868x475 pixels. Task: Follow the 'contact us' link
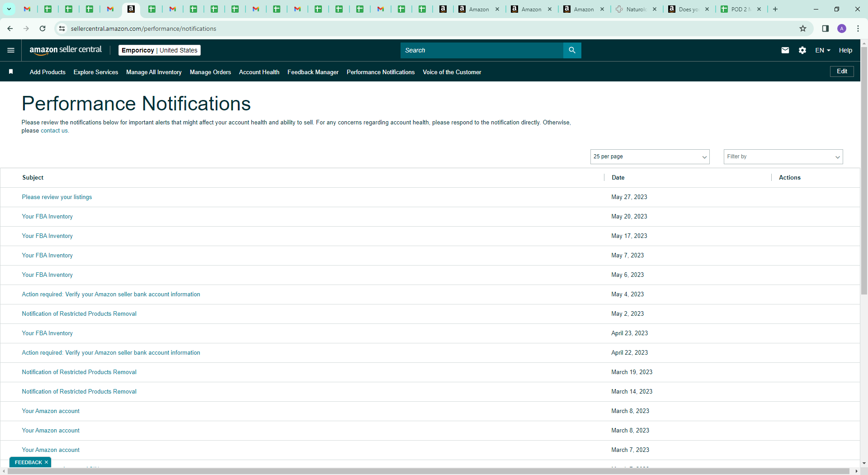(x=54, y=131)
